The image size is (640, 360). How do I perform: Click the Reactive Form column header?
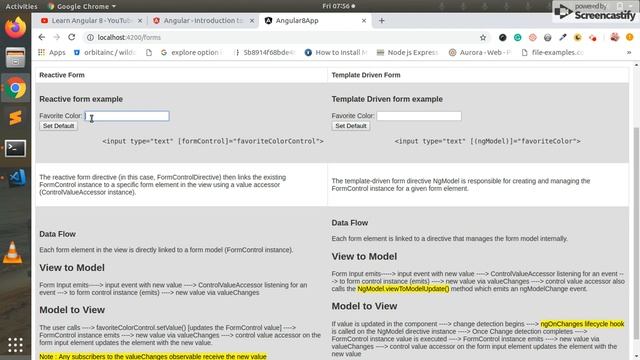[62, 75]
